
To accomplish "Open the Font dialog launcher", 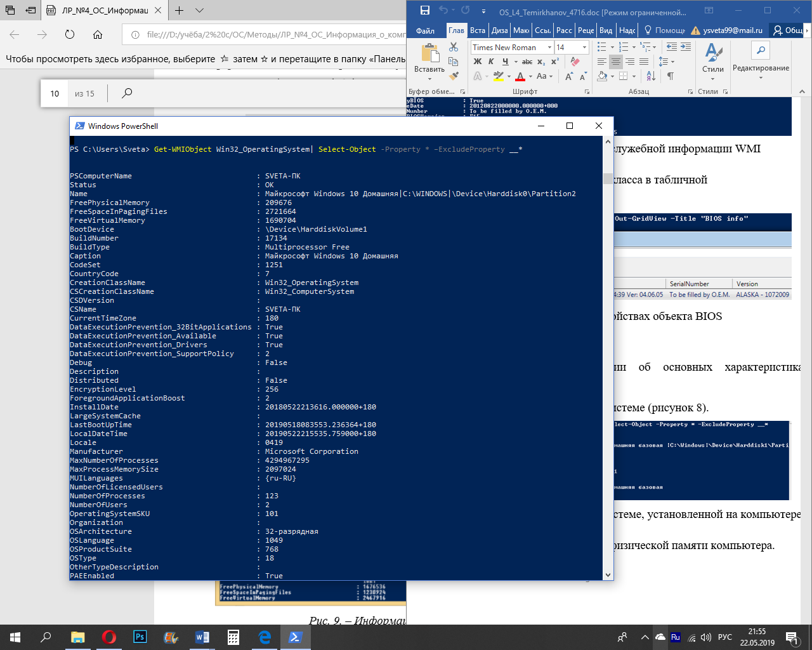I will coord(587,92).
